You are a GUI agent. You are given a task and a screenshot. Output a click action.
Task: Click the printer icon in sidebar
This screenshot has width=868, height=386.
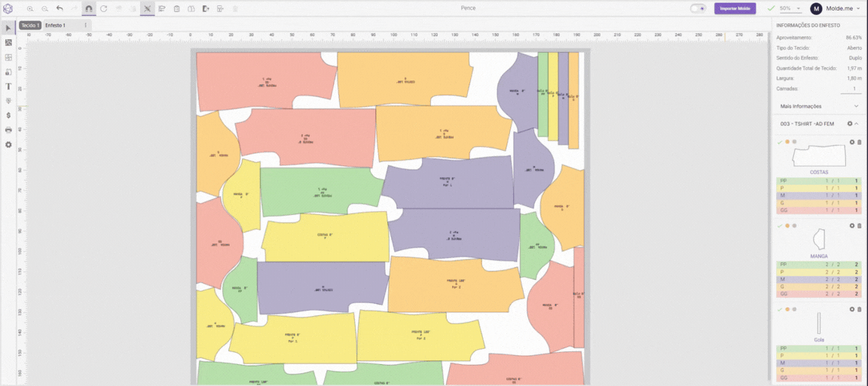point(8,130)
